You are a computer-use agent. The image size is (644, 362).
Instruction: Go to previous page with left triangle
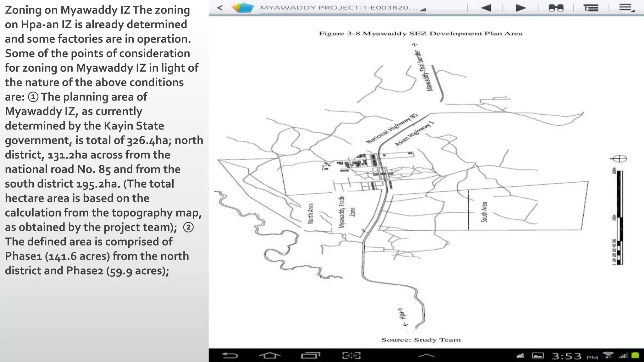click(486, 8)
